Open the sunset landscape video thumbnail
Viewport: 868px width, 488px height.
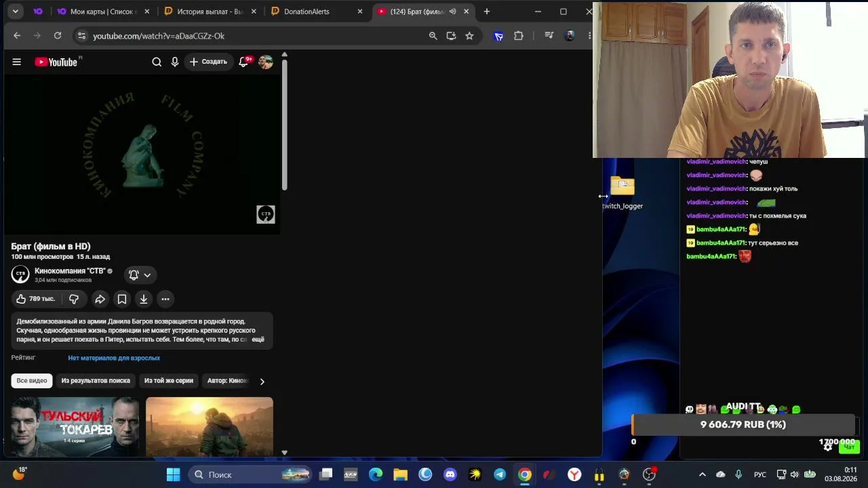point(210,427)
